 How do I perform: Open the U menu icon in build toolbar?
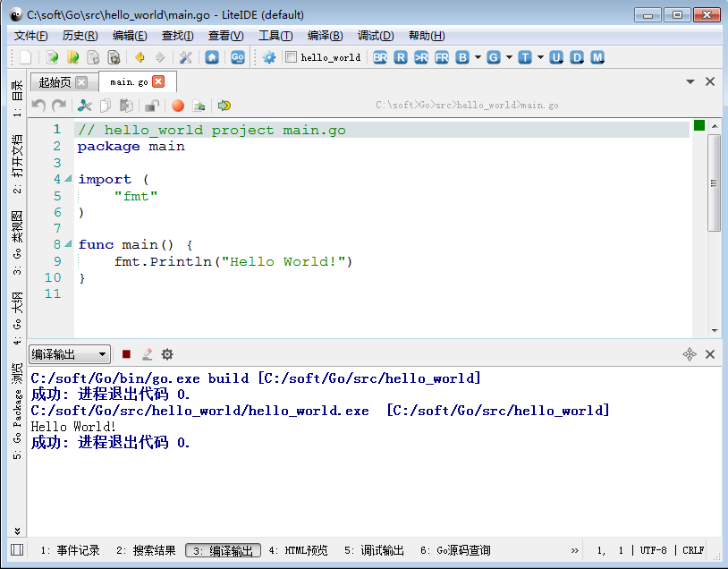pos(556,57)
